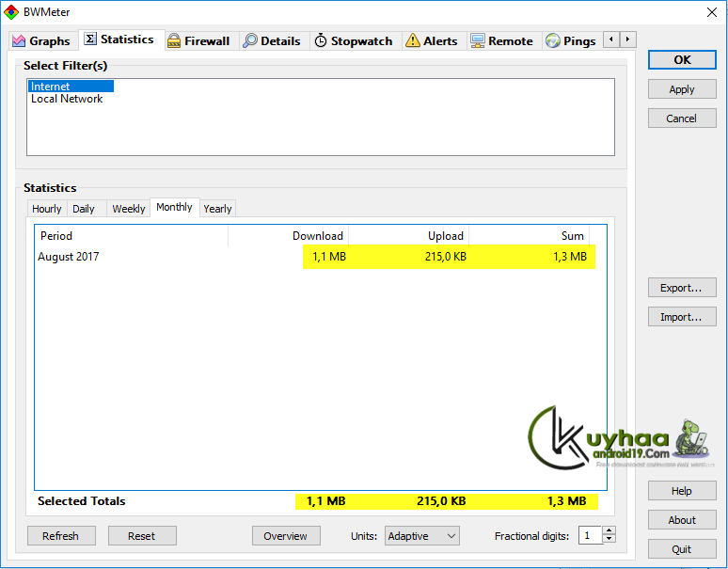The image size is (728, 569).
Task: Increase fractional digits with up arrow
Action: [x=609, y=531]
